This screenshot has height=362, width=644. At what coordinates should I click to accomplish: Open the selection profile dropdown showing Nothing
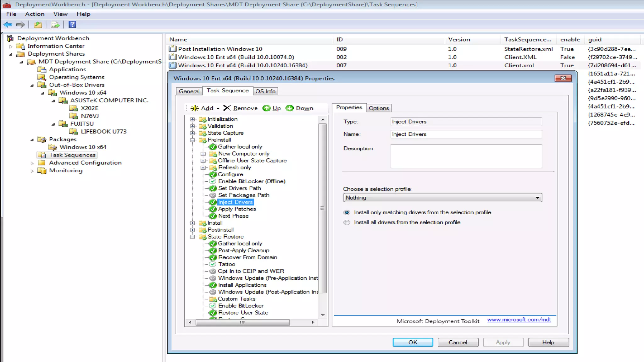pyautogui.click(x=442, y=198)
